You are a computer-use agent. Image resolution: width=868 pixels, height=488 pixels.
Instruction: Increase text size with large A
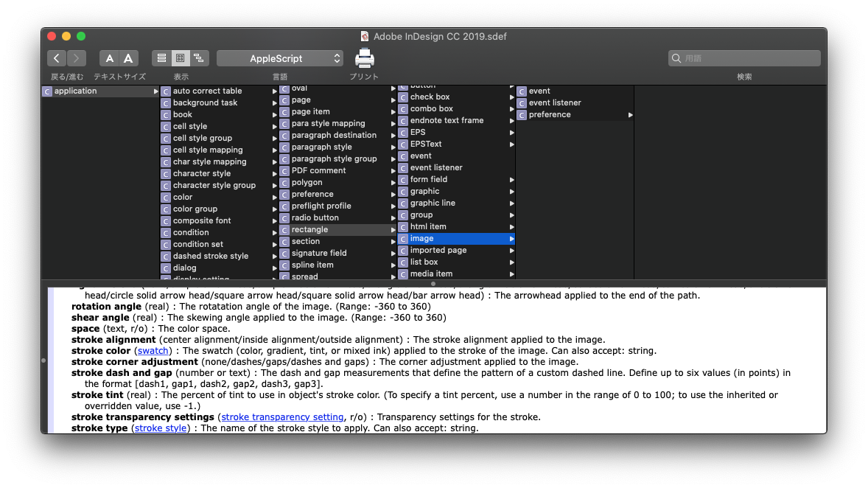(x=128, y=58)
